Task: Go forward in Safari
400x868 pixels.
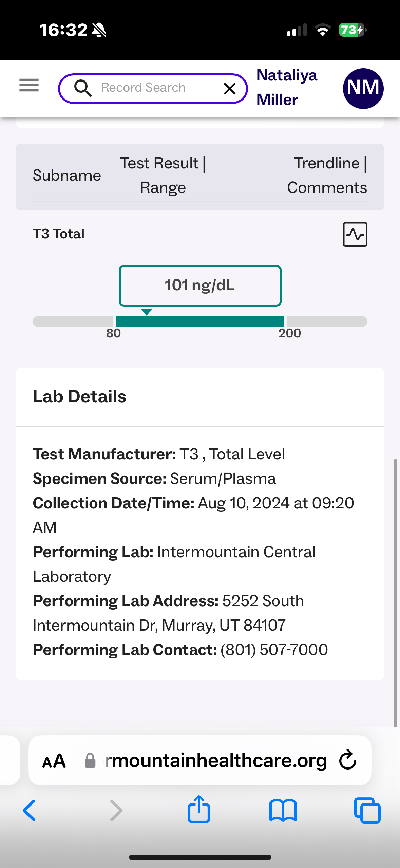Action: 116,810
